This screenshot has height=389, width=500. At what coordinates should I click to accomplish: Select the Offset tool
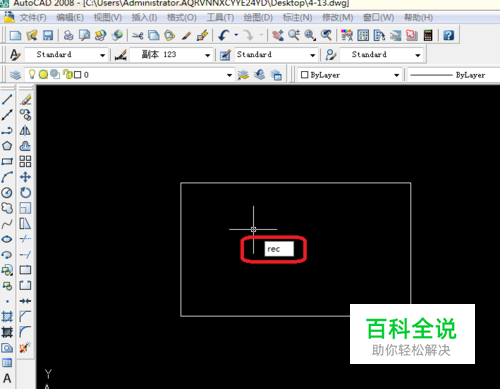[25, 146]
